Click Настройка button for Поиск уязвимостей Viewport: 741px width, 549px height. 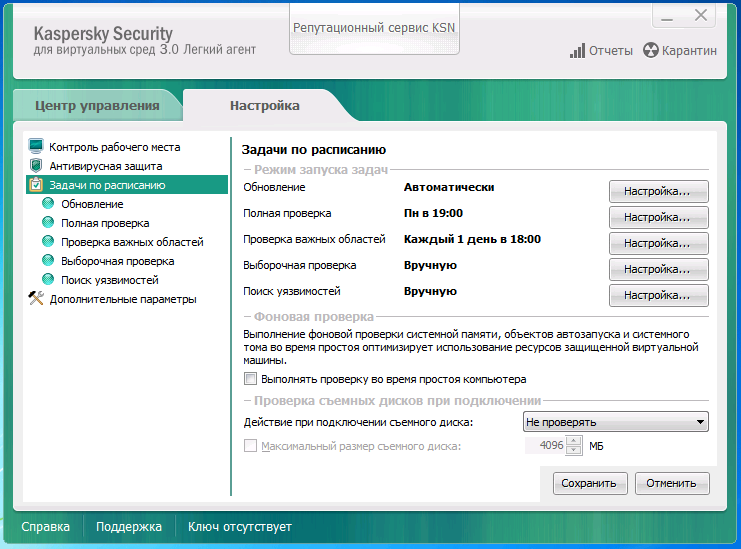coord(658,295)
